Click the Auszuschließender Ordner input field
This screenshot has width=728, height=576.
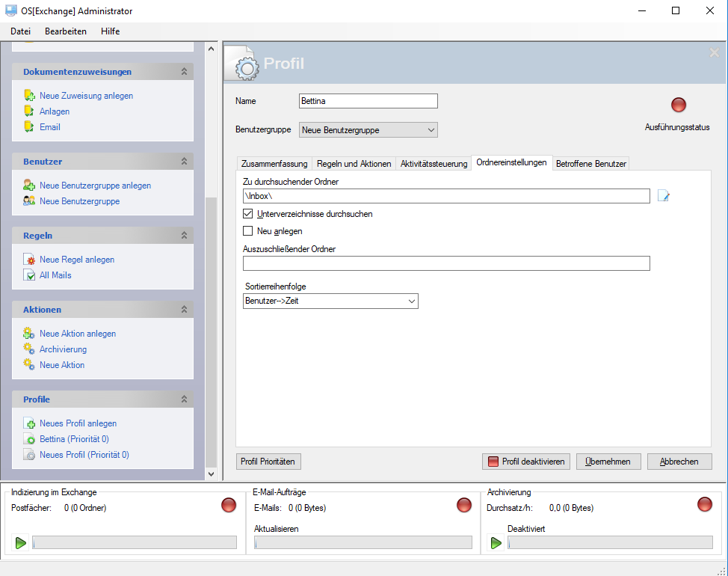coord(446,263)
